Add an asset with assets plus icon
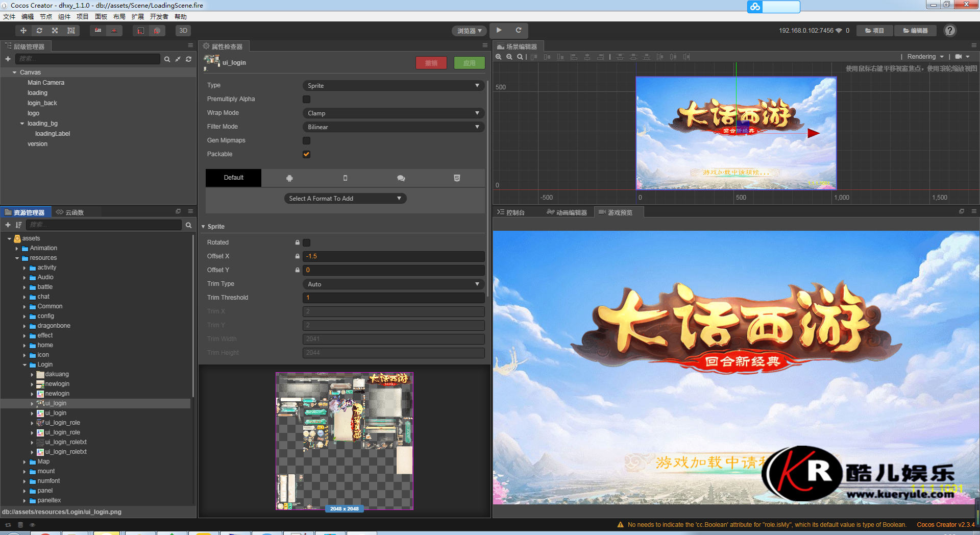Viewport: 980px width, 535px height. (8, 225)
